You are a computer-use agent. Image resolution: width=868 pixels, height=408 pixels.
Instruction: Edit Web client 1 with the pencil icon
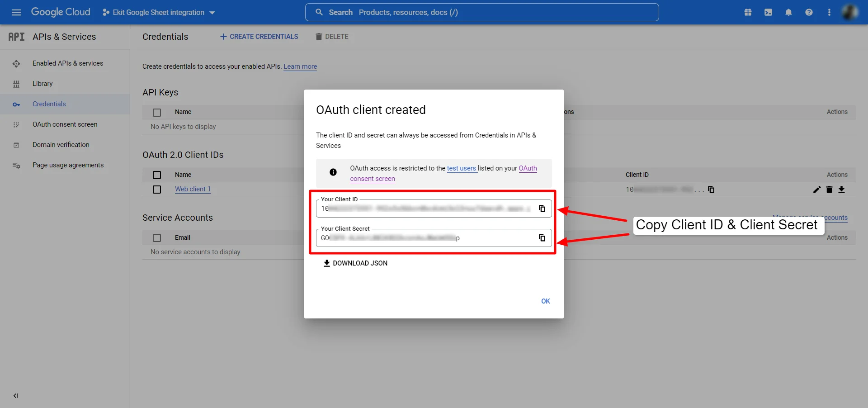pos(816,190)
